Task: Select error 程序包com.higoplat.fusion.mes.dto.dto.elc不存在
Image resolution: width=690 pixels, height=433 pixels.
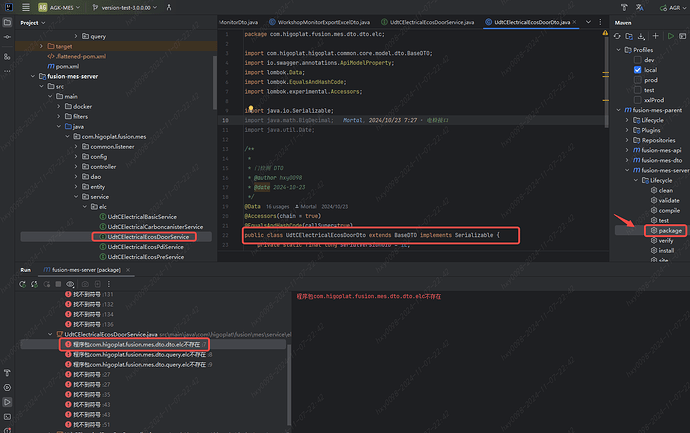Action: point(135,345)
